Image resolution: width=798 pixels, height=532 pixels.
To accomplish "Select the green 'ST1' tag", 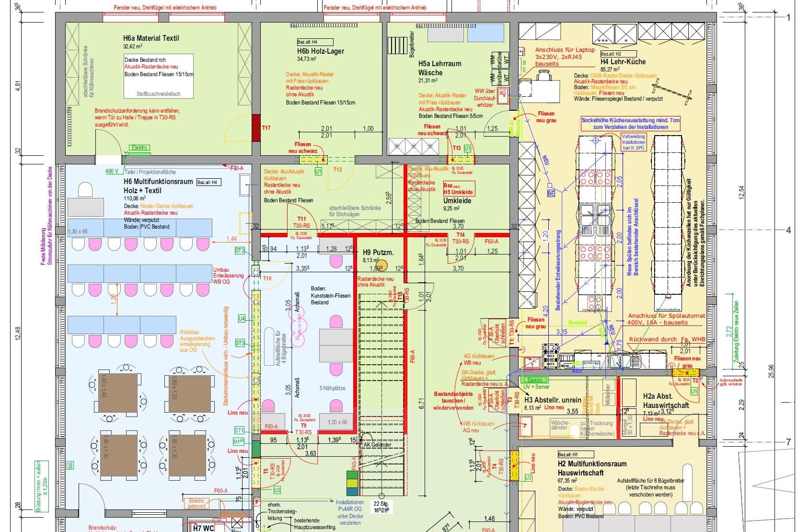I will (x=239, y=430).
